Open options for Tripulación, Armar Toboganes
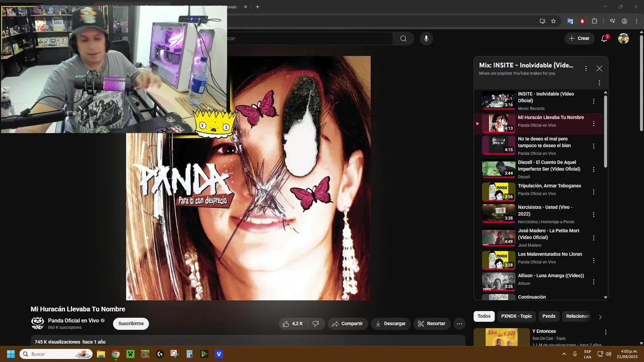This screenshot has width=644, height=362. click(594, 192)
